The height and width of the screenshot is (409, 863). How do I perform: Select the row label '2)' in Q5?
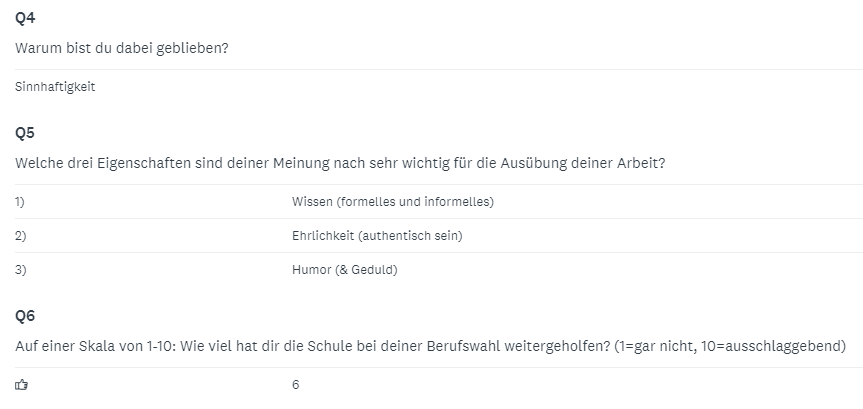pyautogui.click(x=20, y=236)
